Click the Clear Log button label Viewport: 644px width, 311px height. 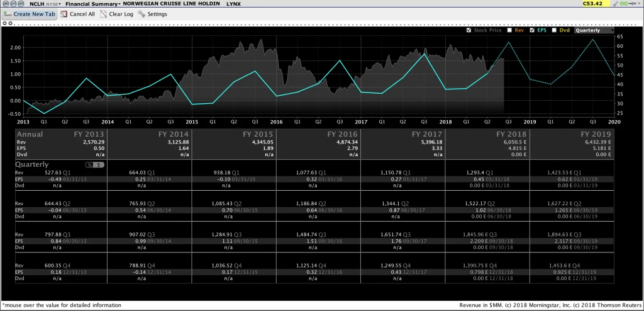(121, 14)
